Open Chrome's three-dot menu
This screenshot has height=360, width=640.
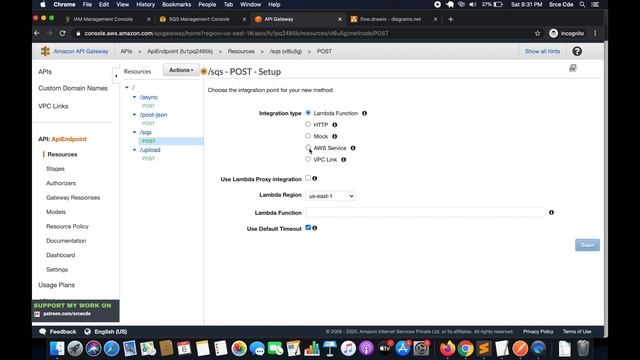coord(595,33)
